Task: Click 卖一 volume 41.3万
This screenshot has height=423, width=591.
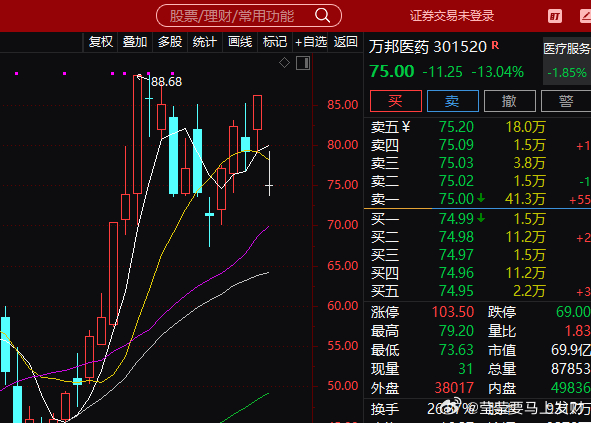Action: click(x=525, y=199)
